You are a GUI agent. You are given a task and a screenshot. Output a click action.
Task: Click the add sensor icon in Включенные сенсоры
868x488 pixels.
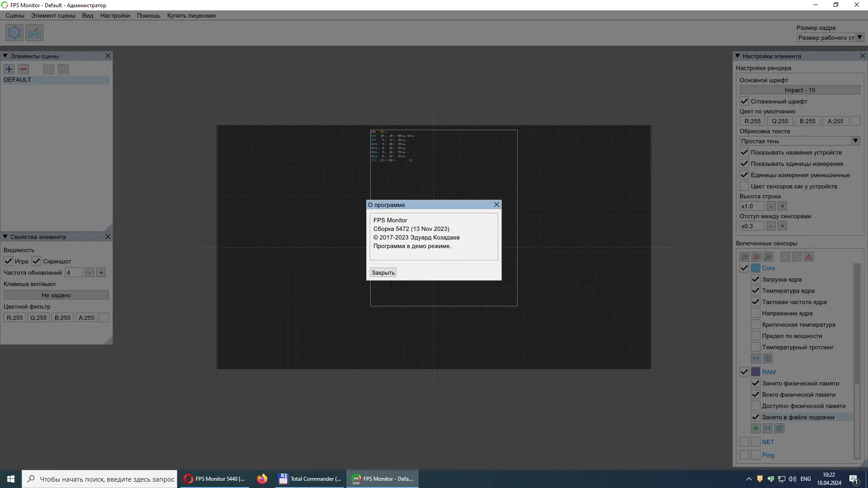coord(745,257)
